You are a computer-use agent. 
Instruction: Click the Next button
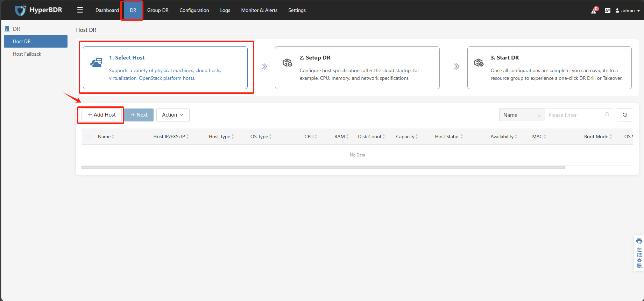click(x=139, y=115)
